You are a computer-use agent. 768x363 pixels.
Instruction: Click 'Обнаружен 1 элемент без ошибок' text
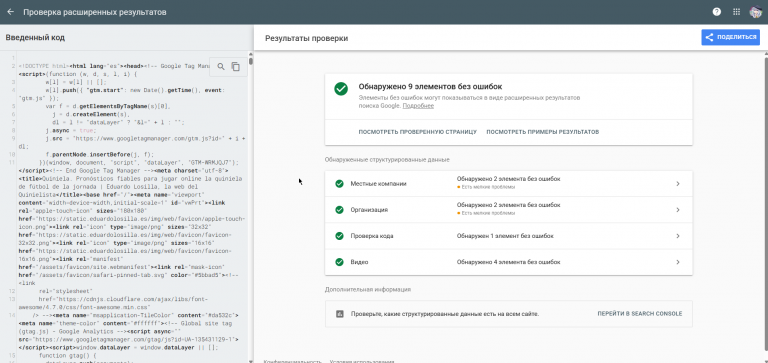[505, 236]
